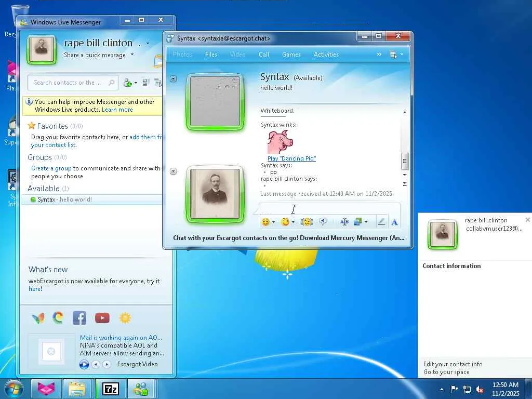Click the chat window options icon

[x=393, y=55]
